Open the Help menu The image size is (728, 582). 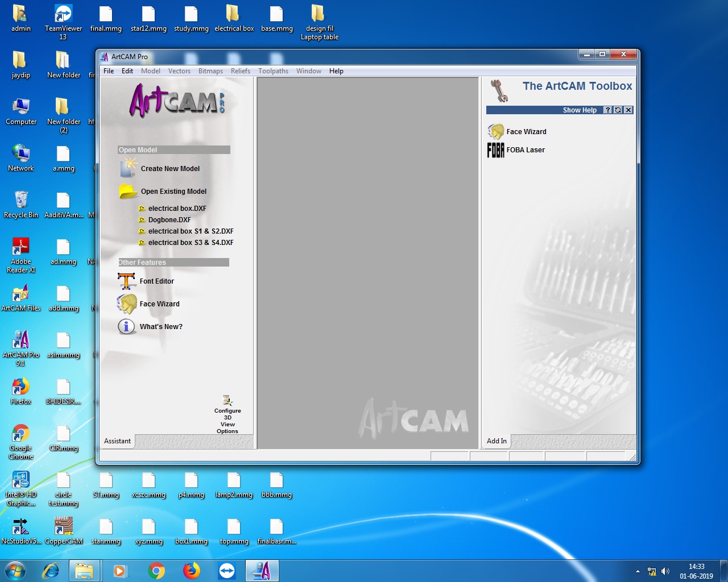pos(336,71)
